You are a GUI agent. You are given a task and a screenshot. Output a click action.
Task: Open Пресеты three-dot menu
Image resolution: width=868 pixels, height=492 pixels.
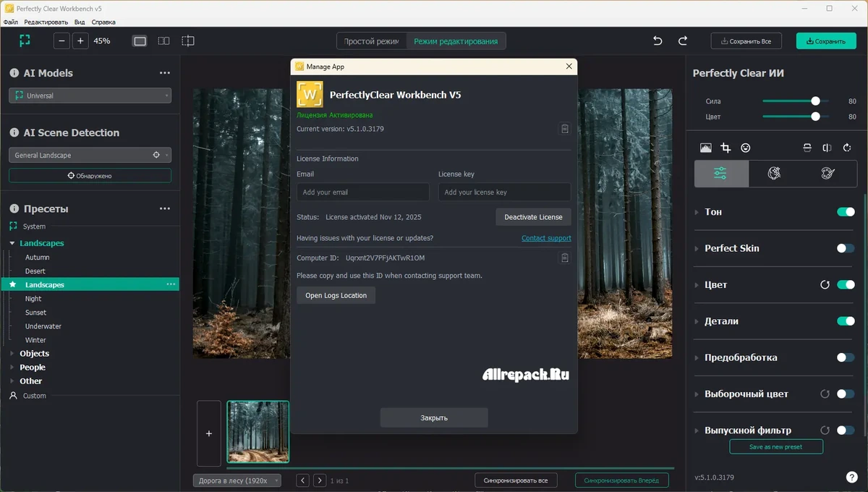tap(165, 209)
